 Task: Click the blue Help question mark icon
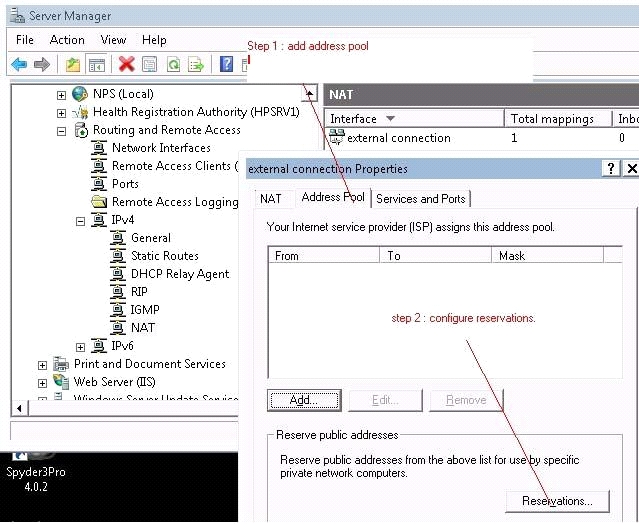226,65
